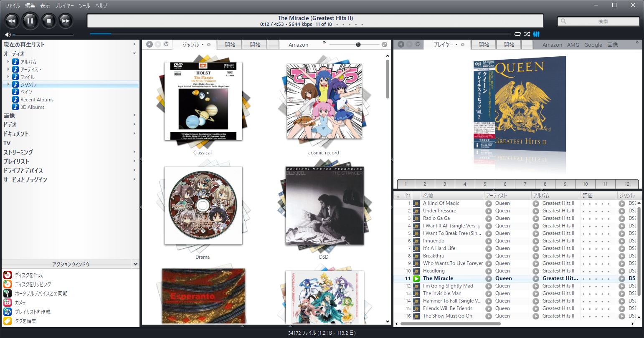The height and width of the screenshot is (338, 644).
Task: Click the Google link
Action: [593, 45]
